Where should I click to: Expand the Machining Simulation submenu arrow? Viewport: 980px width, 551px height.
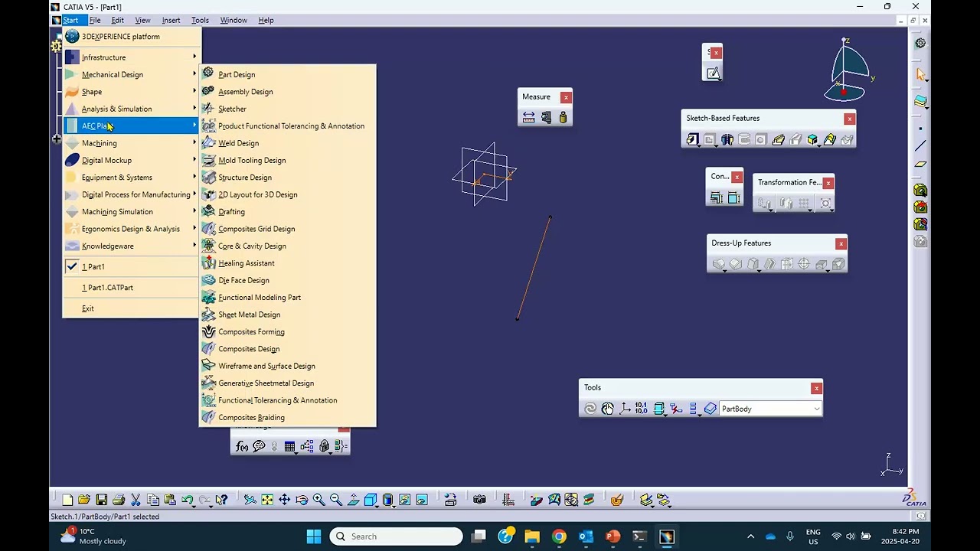(x=194, y=211)
